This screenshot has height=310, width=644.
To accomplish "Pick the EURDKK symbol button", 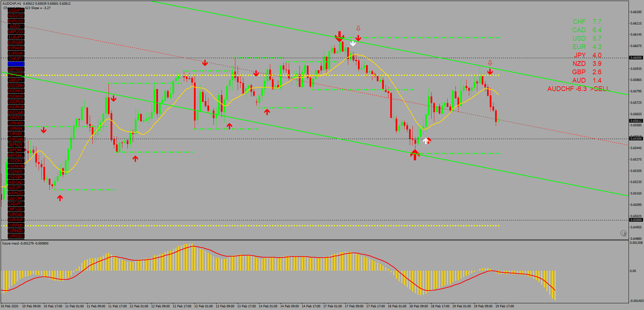I will pos(16,118).
